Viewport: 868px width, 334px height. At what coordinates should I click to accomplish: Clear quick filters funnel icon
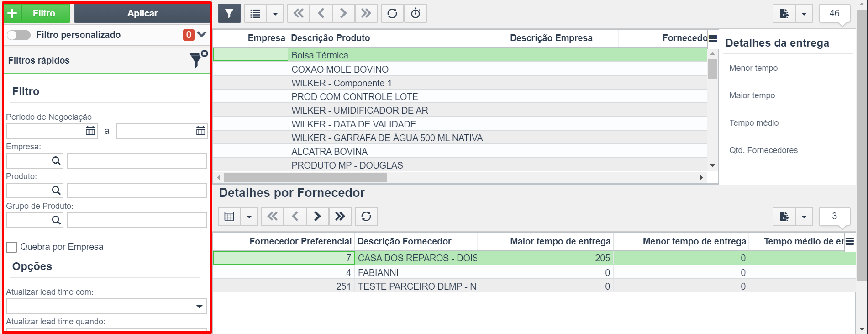coord(198,59)
